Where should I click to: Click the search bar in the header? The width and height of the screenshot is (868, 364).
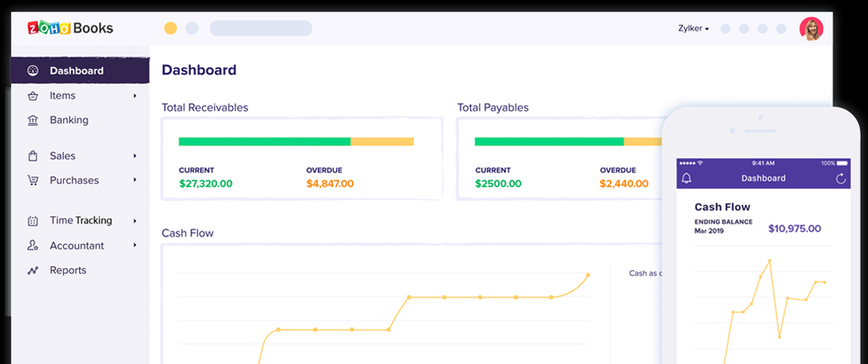pos(260,28)
